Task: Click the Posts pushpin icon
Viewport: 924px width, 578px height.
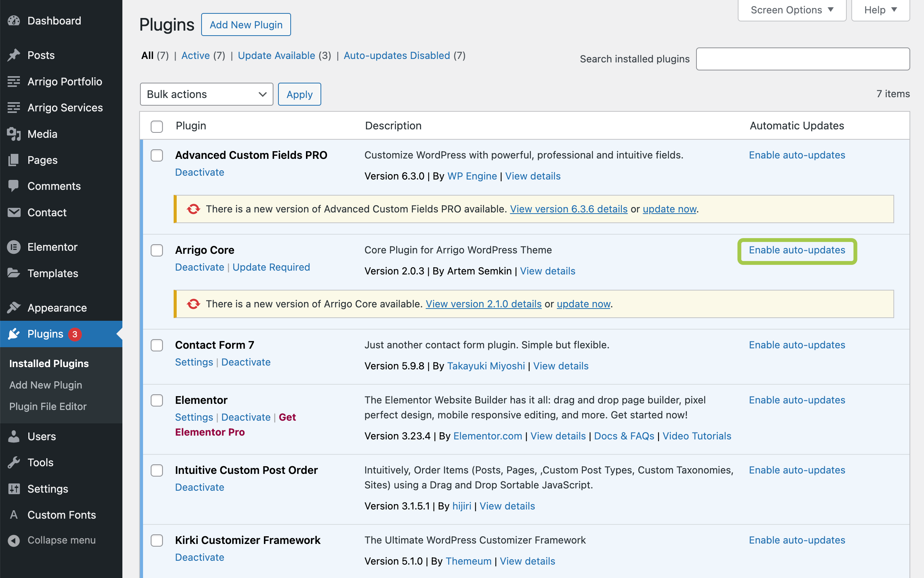Action: point(14,55)
